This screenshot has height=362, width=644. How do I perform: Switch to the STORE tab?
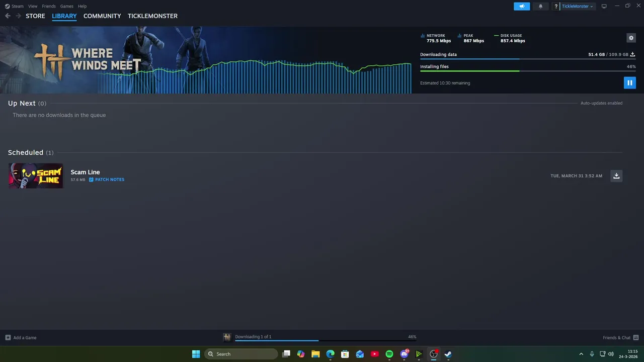point(35,16)
